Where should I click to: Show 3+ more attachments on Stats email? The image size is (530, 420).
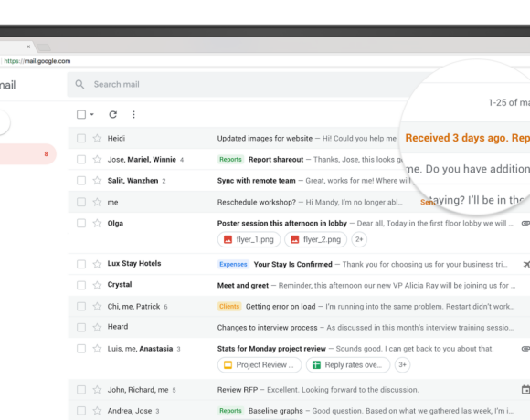[402, 364]
